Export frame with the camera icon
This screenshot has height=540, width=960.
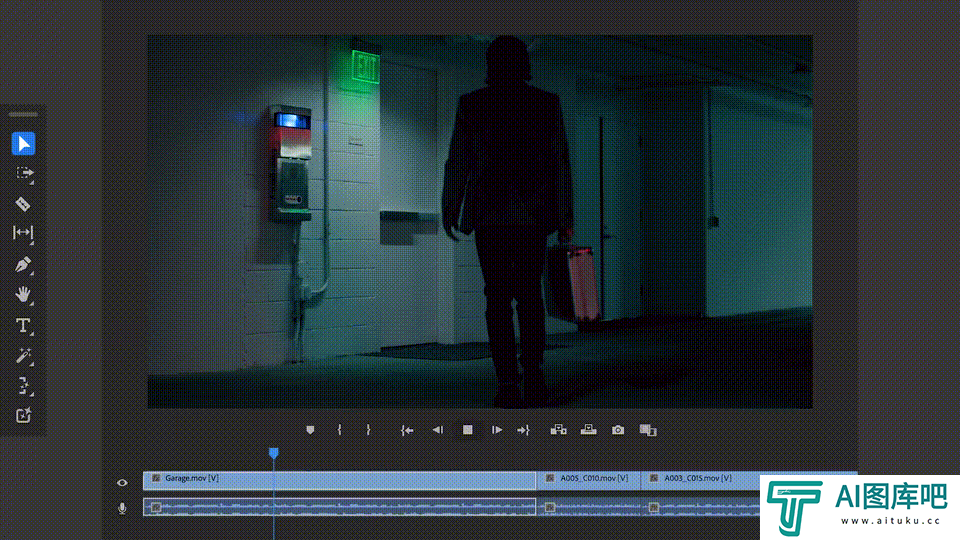tap(618, 430)
